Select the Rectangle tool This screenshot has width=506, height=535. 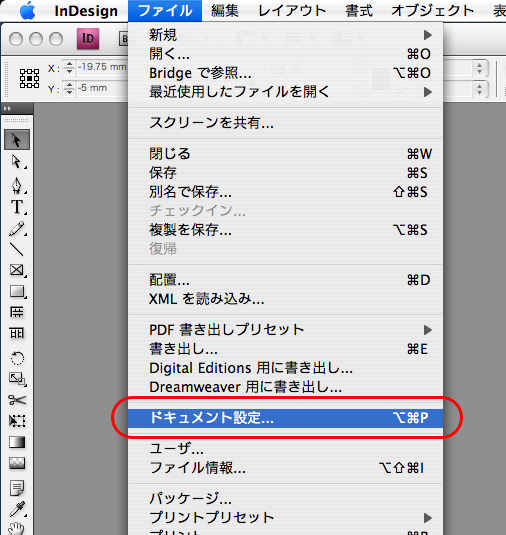(x=17, y=291)
